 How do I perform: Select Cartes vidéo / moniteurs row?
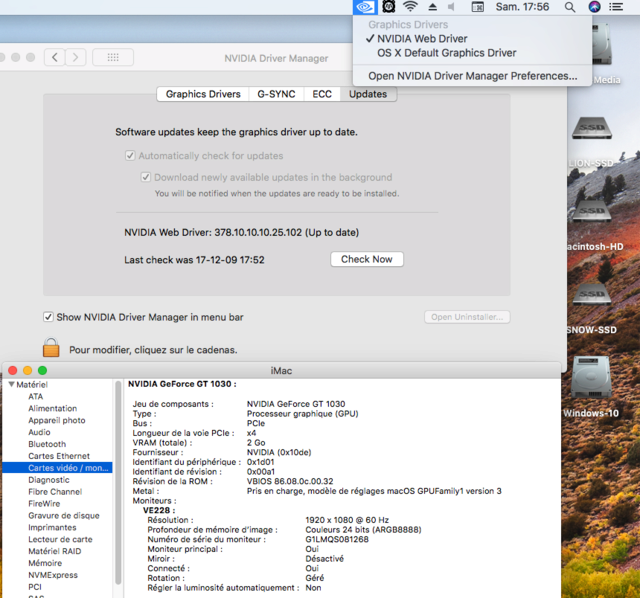[57, 468]
